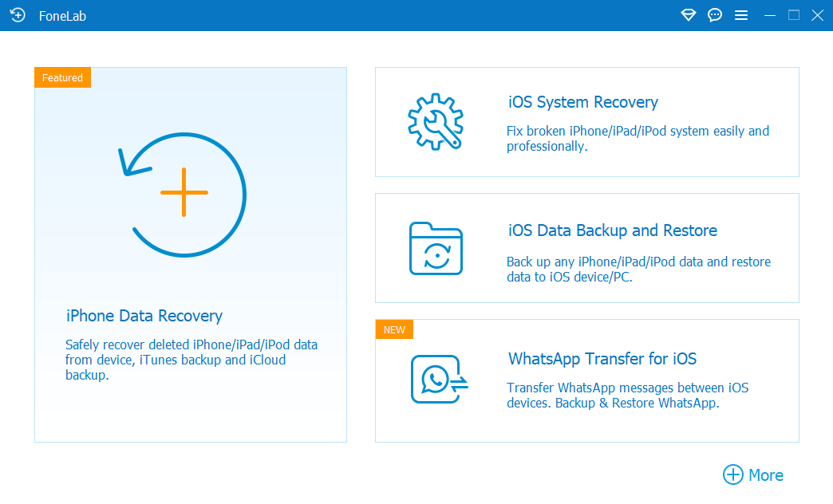Open the hamburger menu in title bar
Screen dimensions: 833x504
pos(741,15)
